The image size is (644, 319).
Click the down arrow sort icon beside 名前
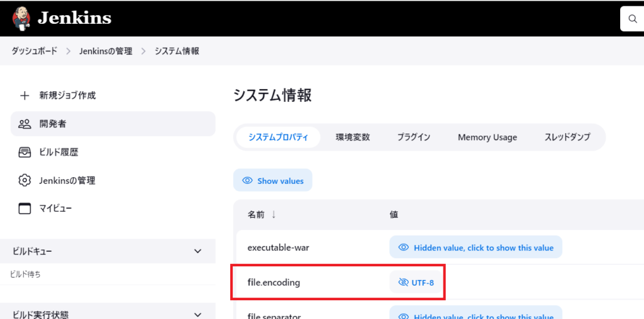[x=274, y=215]
